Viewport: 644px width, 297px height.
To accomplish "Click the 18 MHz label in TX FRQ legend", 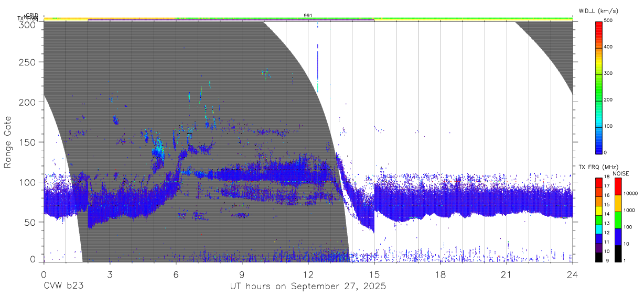I will tap(606, 177).
